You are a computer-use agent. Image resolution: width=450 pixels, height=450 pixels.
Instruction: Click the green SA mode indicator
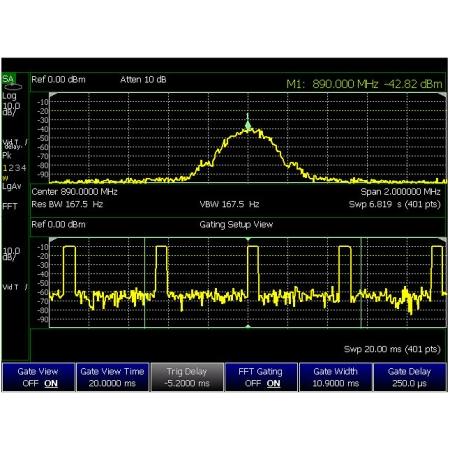[8, 79]
